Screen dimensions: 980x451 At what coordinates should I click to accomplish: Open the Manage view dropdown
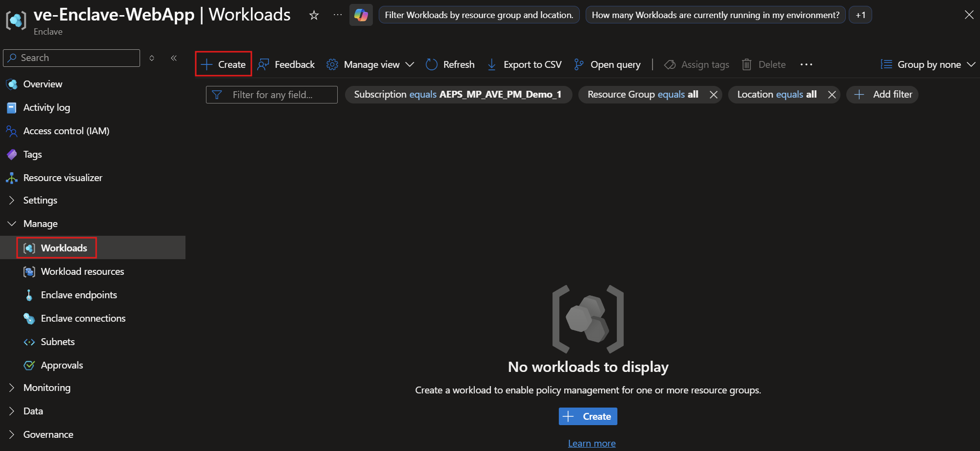click(x=370, y=64)
